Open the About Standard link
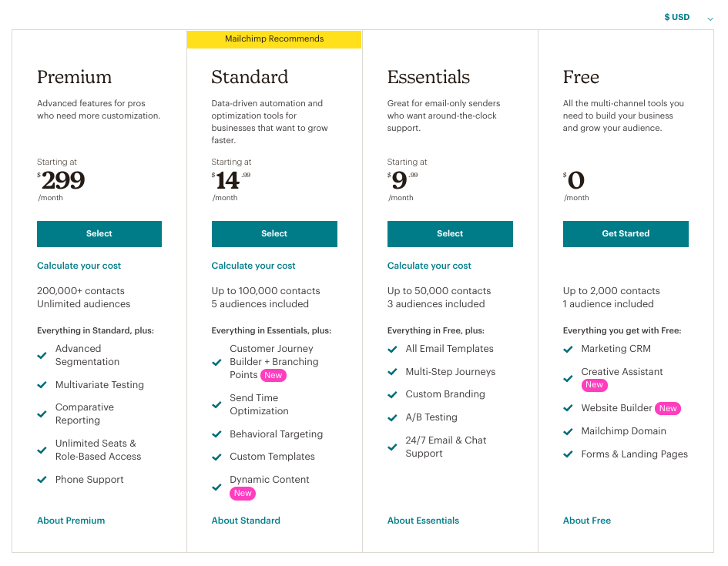Screen dimensions: 728x566 click(246, 521)
